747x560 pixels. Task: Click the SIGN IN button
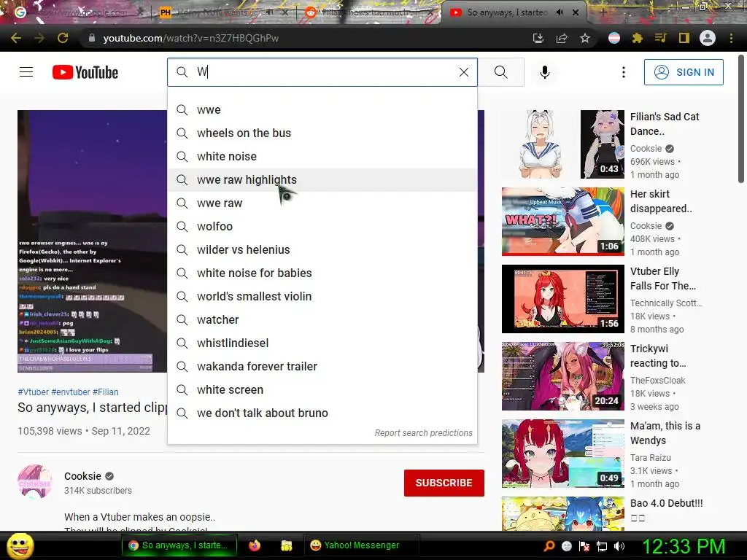coord(684,72)
